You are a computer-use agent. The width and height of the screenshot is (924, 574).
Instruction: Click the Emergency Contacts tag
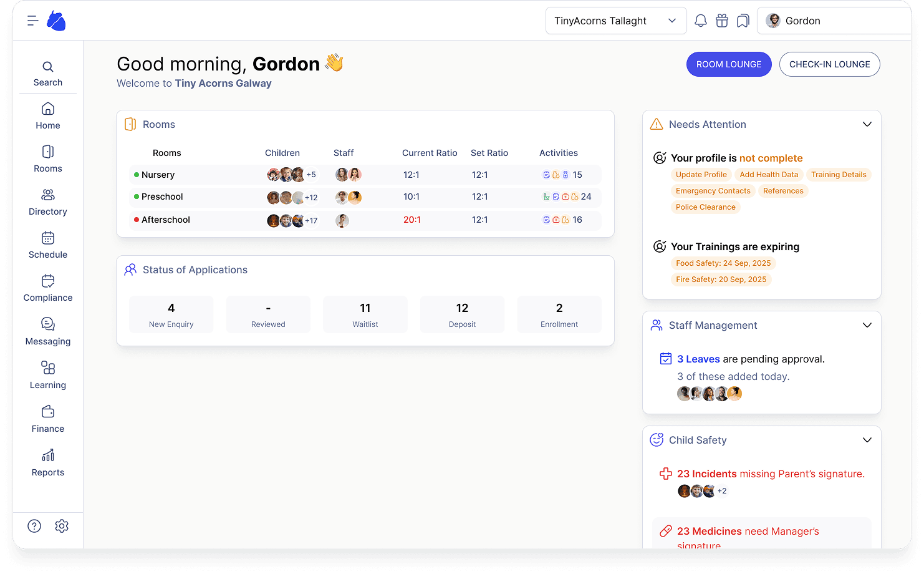pos(713,191)
